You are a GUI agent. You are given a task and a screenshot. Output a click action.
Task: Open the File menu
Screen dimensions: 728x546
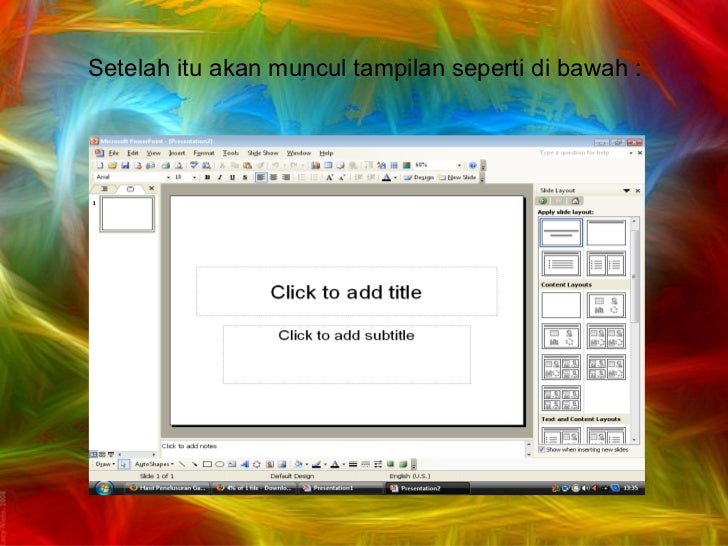(x=114, y=153)
